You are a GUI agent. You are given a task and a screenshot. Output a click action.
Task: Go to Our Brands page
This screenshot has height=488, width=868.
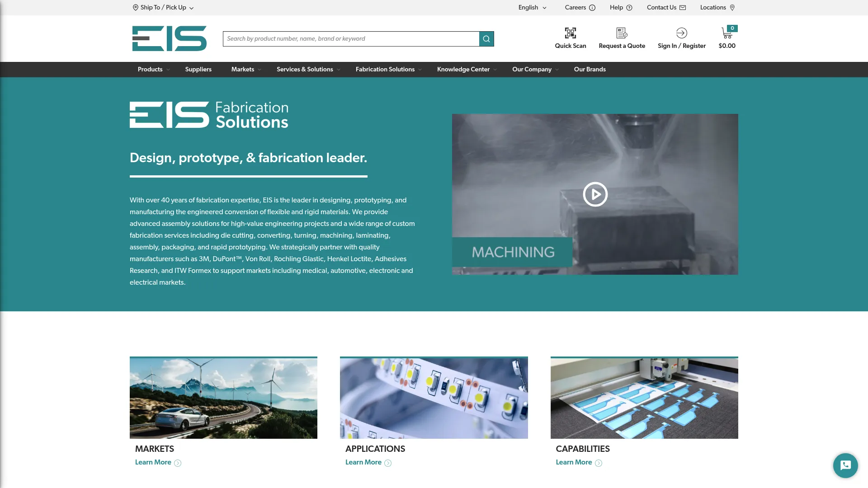click(x=590, y=70)
